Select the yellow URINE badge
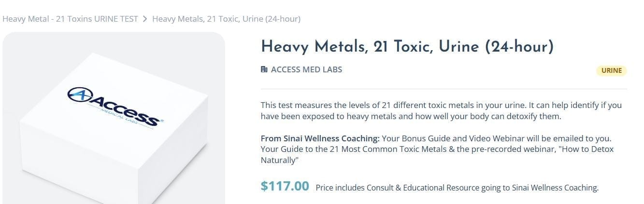 click(611, 70)
